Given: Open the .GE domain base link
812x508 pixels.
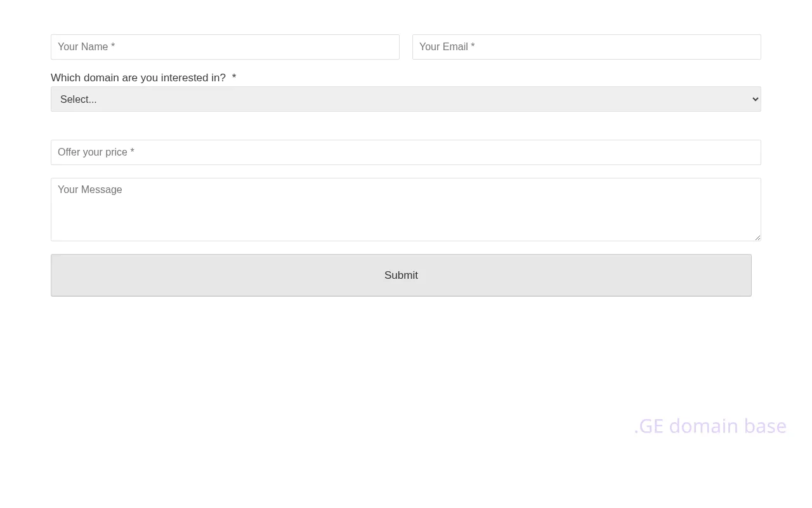Looking at the screenshot, I should click(710, 426).
